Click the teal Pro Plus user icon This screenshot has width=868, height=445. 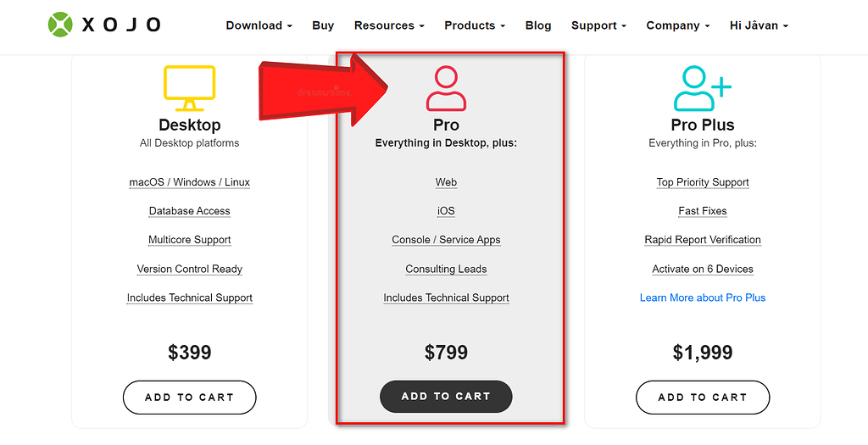702,89
